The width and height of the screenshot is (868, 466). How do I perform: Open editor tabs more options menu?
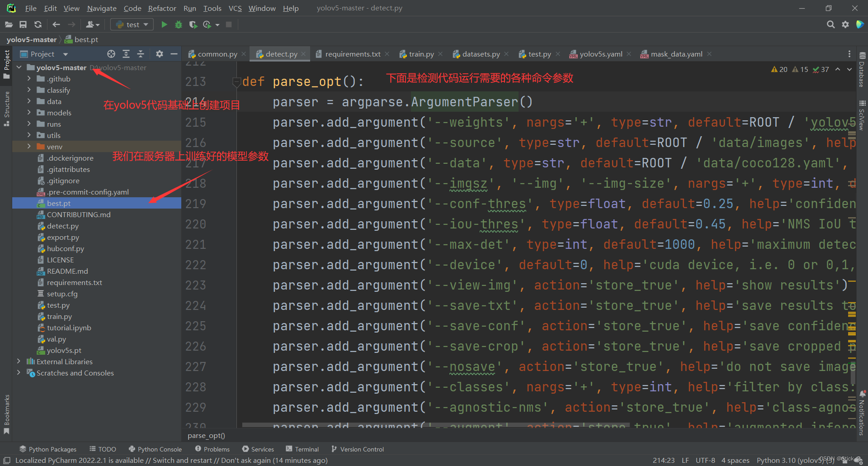pos(849,54)
